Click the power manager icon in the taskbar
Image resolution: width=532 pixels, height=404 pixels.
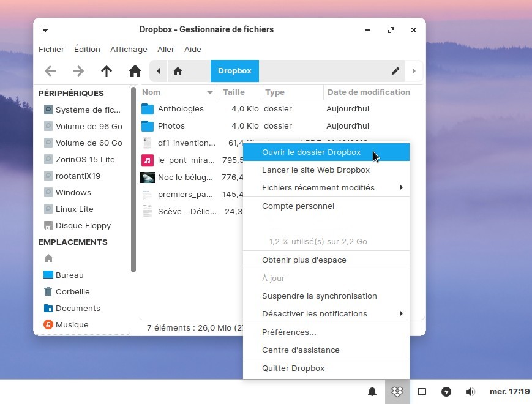tap(446, 392)
